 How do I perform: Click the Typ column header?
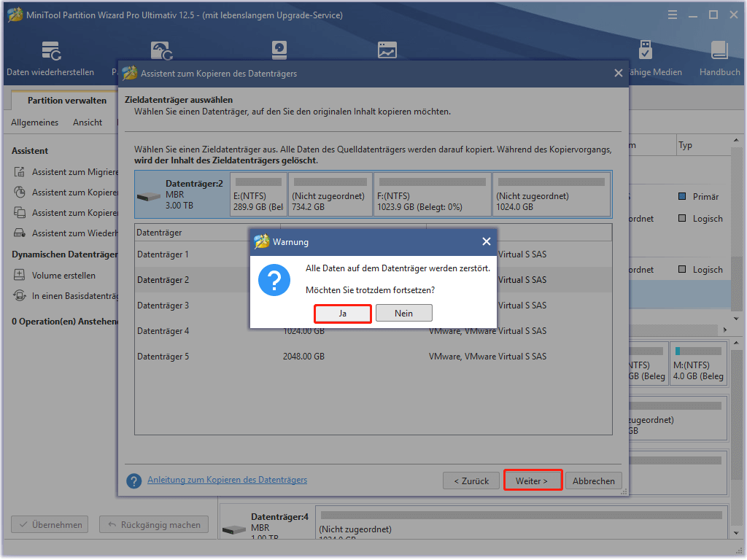(703, 145)
